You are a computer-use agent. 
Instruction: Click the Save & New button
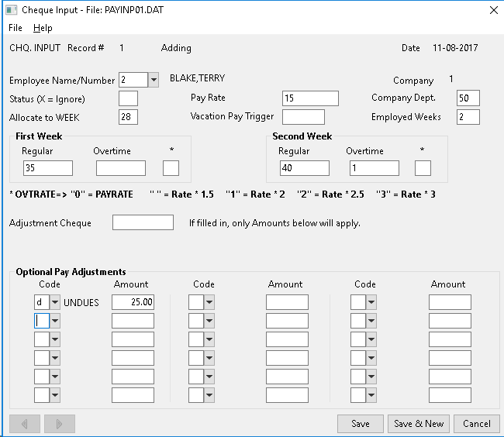(419, 424)
